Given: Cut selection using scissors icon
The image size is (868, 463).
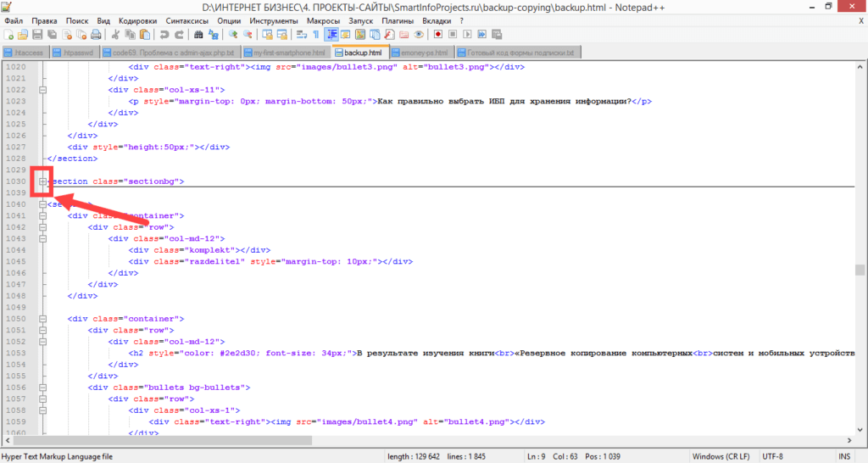Looking at the screenshot, I should (116, 35).
